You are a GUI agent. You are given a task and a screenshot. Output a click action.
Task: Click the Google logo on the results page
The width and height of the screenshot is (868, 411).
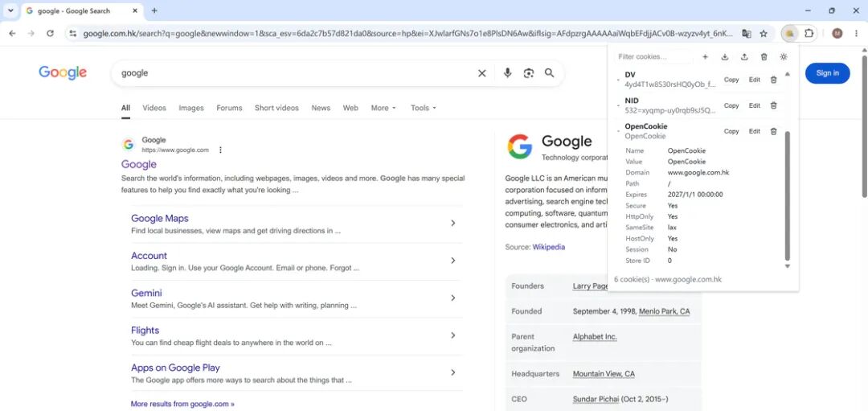[63, 72]
